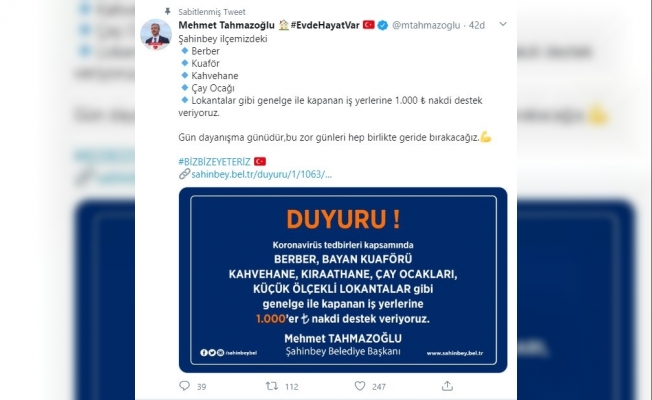This screenshot has width=652, height=400.
Task: Click the house emoji in display name
Action: tap(284, 25)
